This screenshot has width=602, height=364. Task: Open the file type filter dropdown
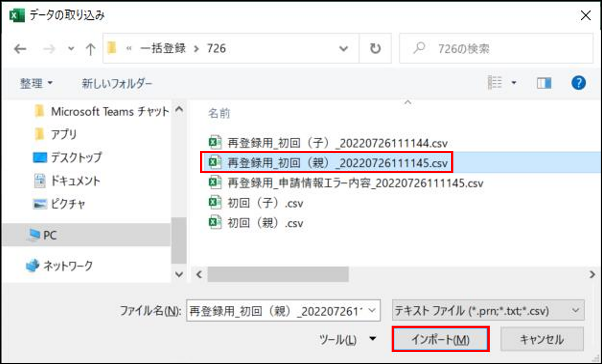tap(488, 311)
